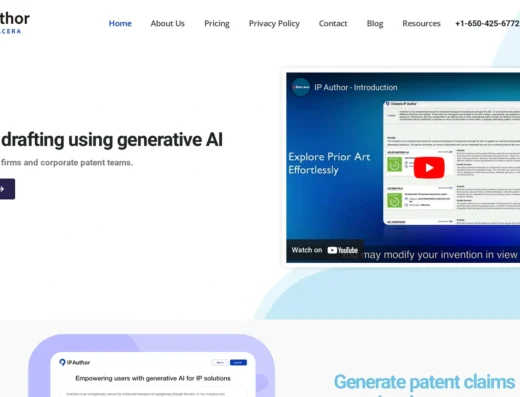The width and height of the screenshot is (520, 397).
Task: Click the Sign in button in IP Author preview
Action: tap(220, 362)
